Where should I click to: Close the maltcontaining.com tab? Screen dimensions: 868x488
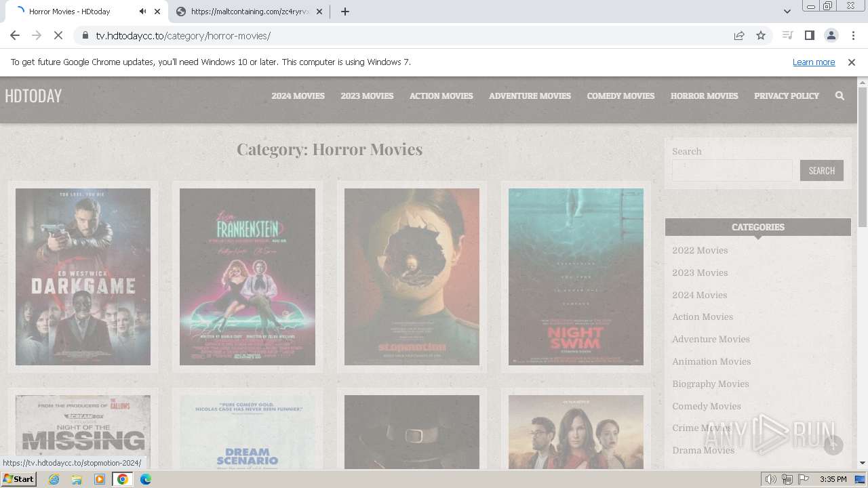click(319, 12)
